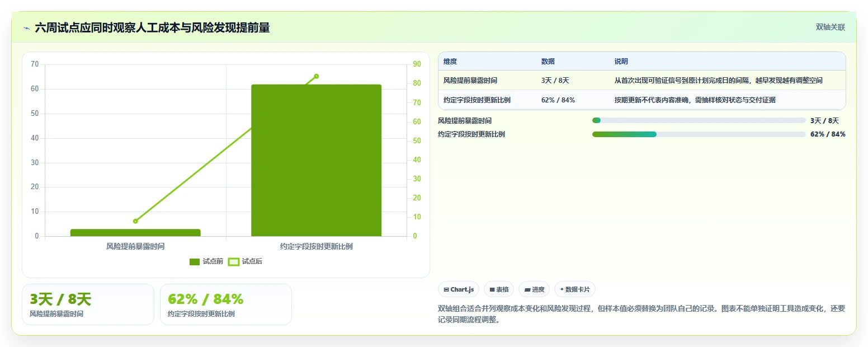Select the Chart.js chip
This screenshot has width=868, height=347.
(459, 289)
